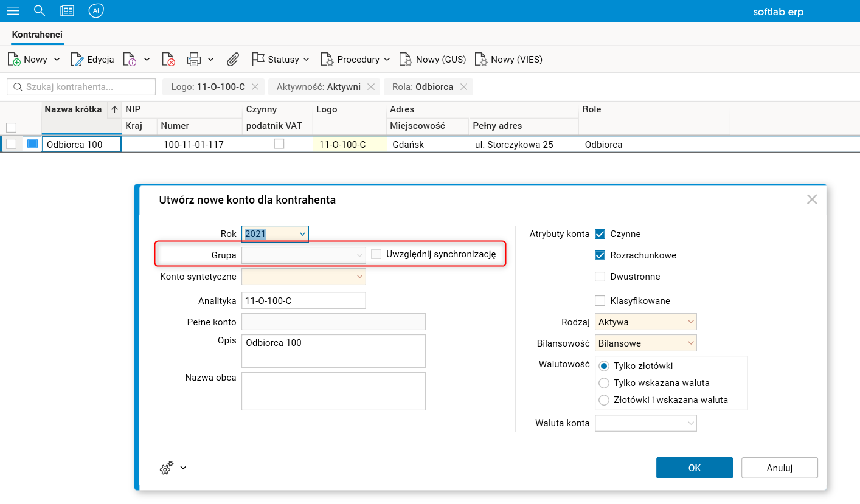Click the printer icon in toolbar
The image size is (860, 504).
[x=194, y=60]
